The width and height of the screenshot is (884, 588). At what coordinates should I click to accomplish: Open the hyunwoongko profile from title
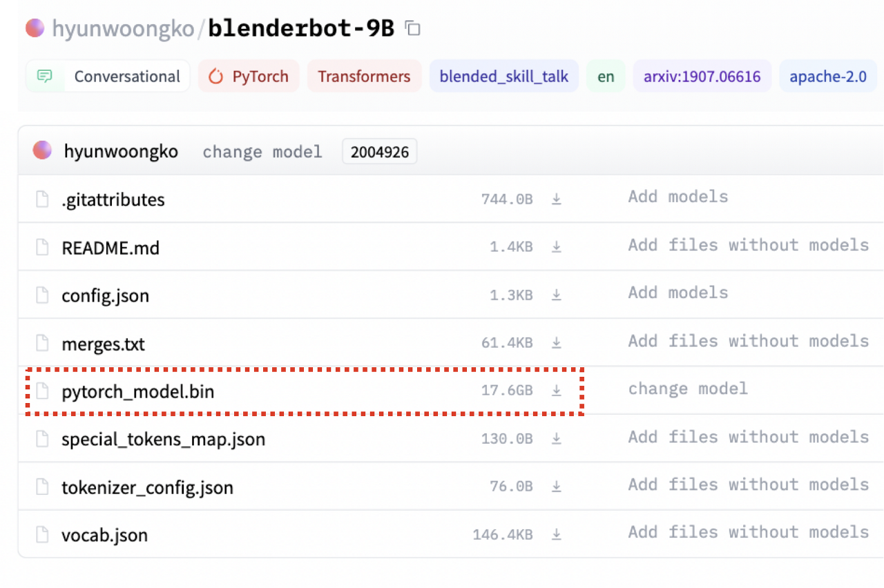tap(123, 28)
